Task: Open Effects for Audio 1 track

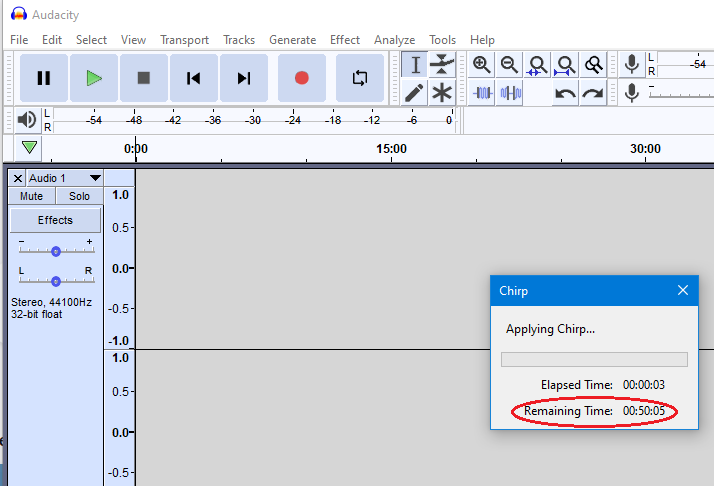Action: 55,220
